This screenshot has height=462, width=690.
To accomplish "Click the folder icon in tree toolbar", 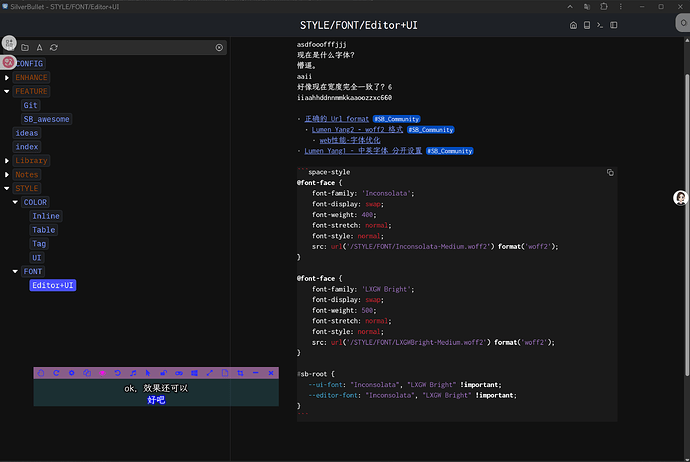I will [x=25, y=47].
